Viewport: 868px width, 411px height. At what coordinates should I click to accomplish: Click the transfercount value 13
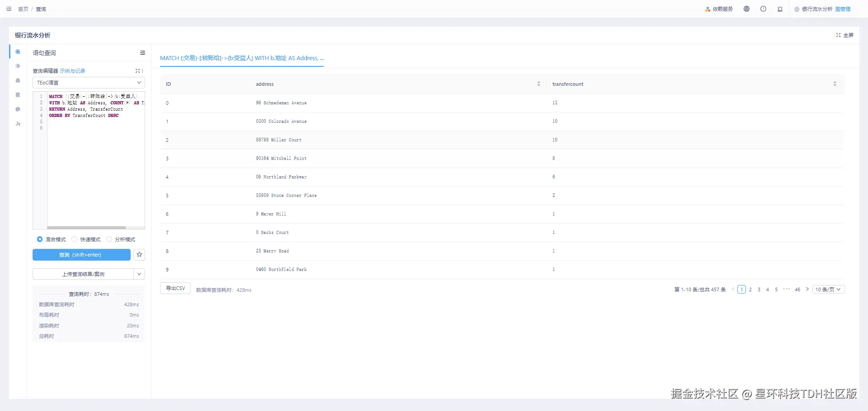pos(555,103)
